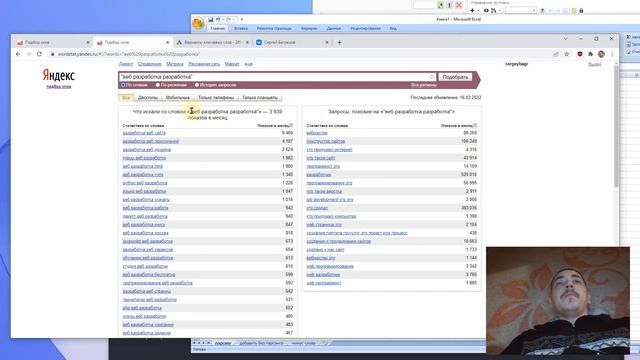Click the page vertical scrollbar thumb
640x360 pixels.
click(616, 127)
